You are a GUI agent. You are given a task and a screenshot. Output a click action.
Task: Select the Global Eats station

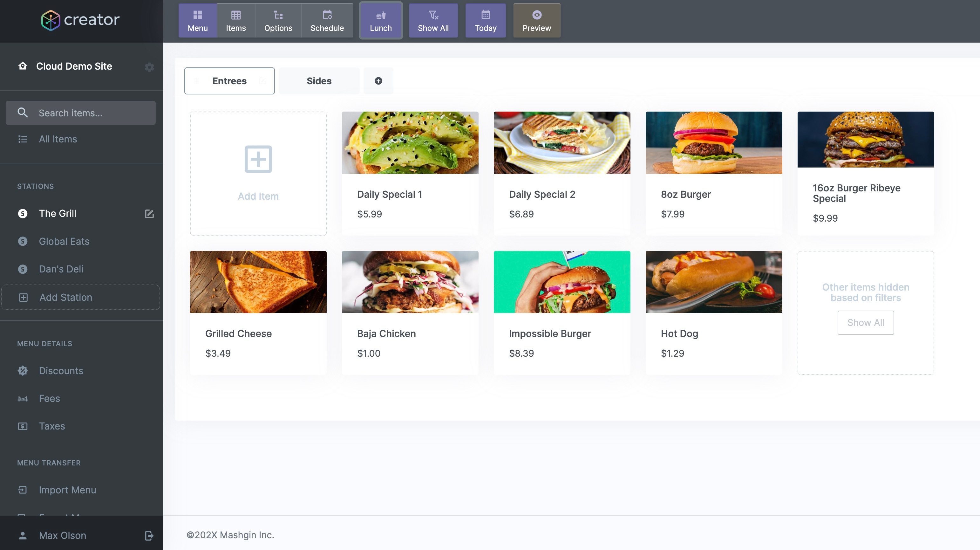click(x=64, y=241)
